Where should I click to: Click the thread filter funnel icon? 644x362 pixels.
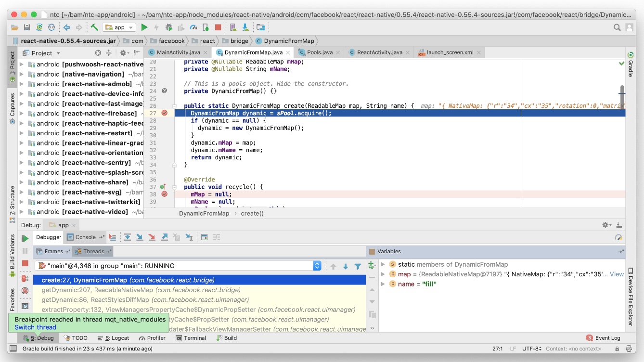(358, 266)
